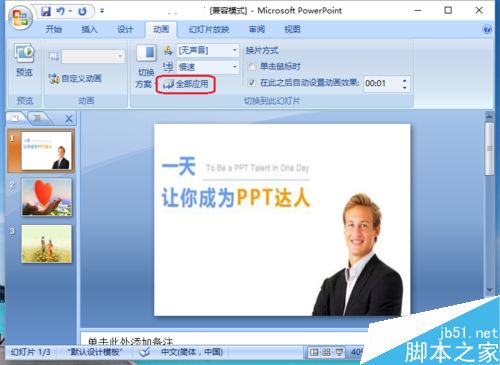Open the transition speed dropdown 慢速
Image resolution: width=500 pixels, height=365 pixels.
(x=208, y=67)
